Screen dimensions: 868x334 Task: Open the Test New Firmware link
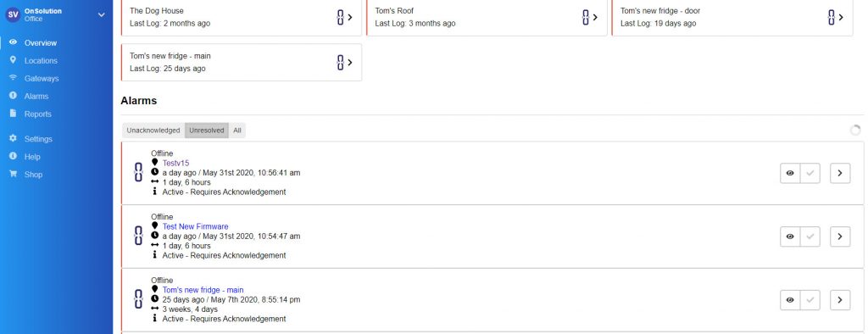[x=196, y=226]
